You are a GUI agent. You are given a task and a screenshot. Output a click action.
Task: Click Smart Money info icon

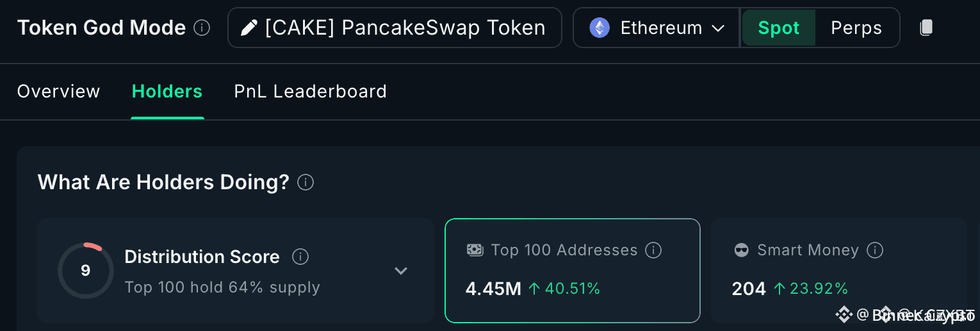(x=875, y=250)
